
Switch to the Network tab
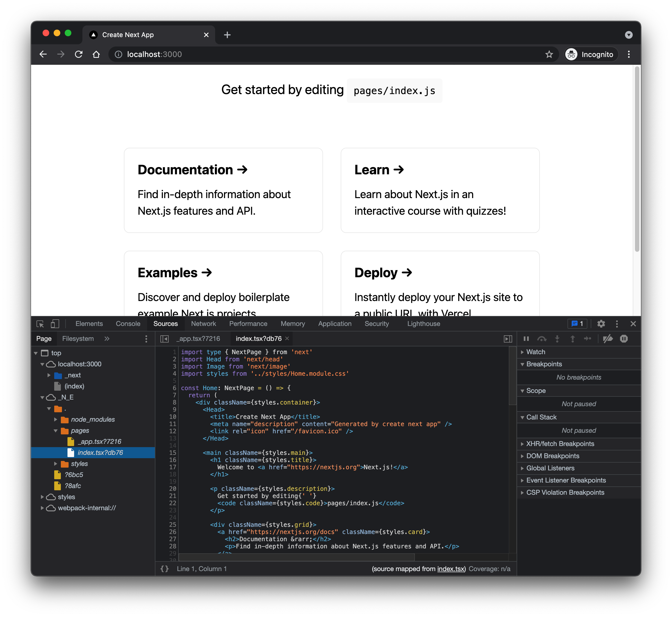click(203, 323)
